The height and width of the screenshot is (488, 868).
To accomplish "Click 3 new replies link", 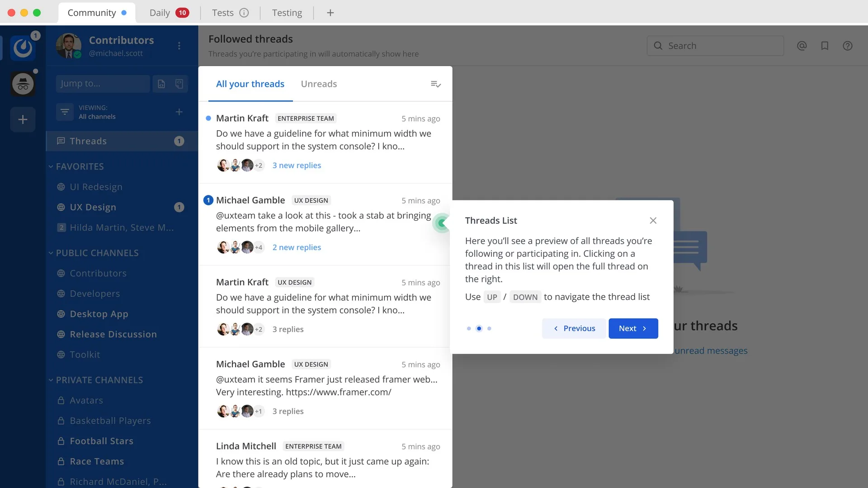I will (x=297, y=166).
